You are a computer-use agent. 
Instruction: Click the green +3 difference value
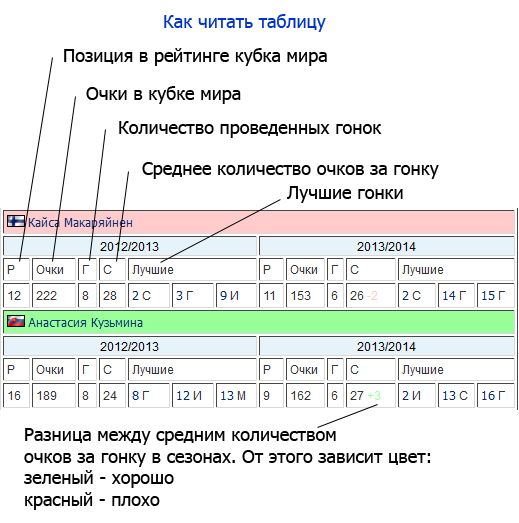tap(374, 396)
